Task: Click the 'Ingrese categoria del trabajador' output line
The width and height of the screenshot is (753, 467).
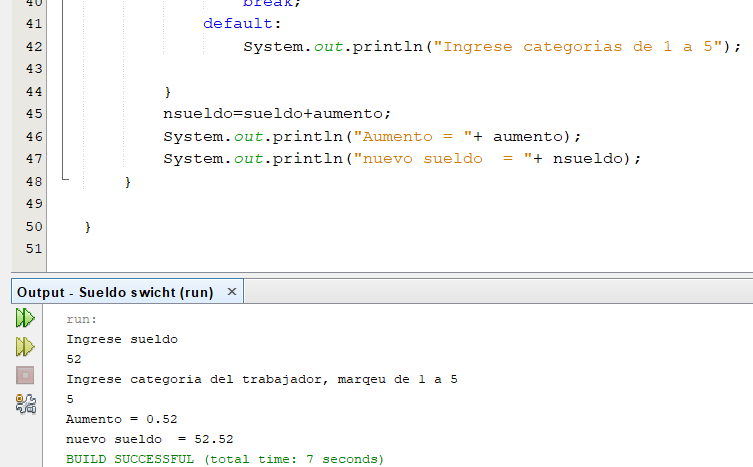Action: [262, 380]
